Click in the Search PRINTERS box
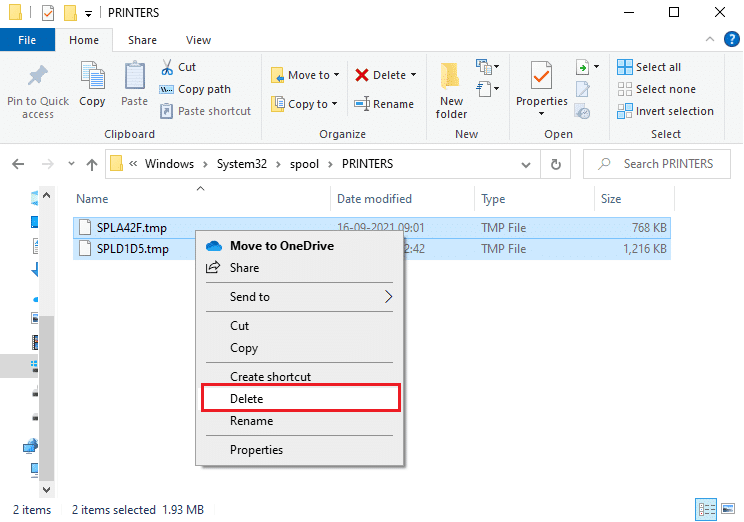The height and width of the screenshot is (522, 744). 657,164
